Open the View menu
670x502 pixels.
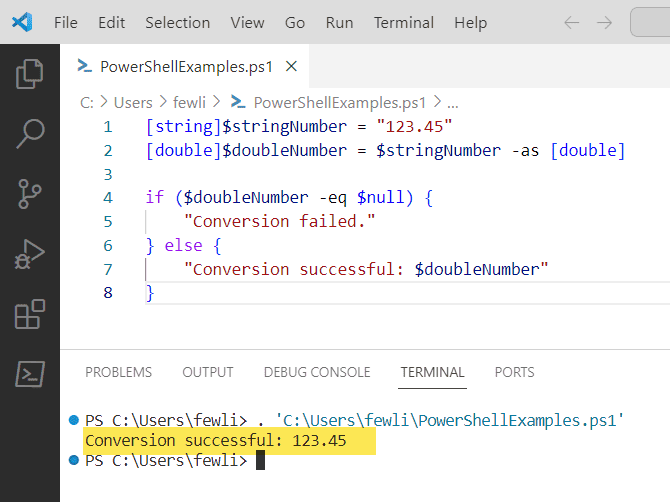(x=247, y=22)
